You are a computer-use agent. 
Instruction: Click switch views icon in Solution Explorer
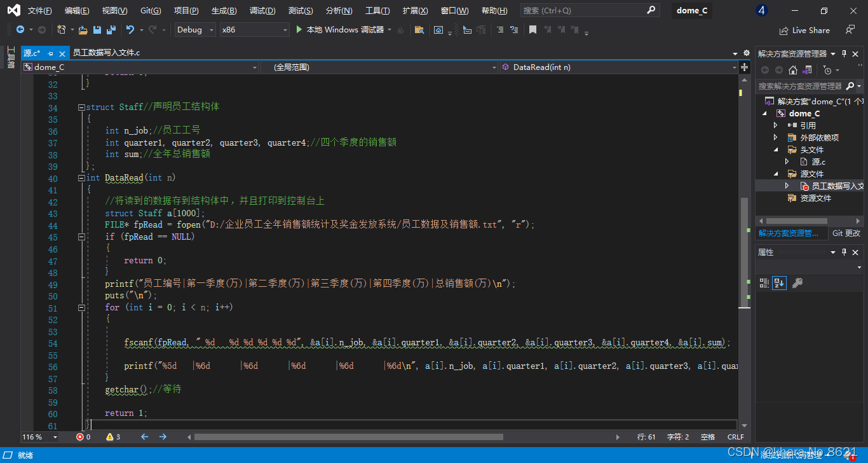point(807,70)
